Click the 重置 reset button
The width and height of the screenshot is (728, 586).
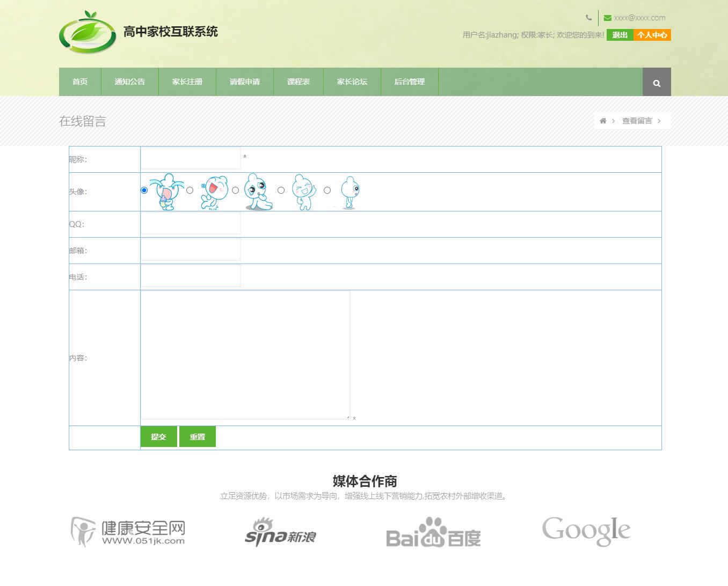tap(197, 436)
